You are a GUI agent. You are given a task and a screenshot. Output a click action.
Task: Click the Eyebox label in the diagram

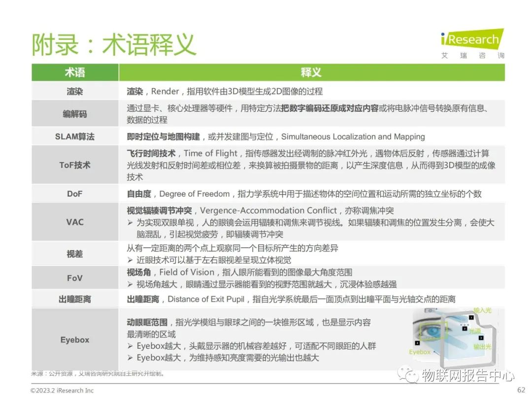coord(420,352)
